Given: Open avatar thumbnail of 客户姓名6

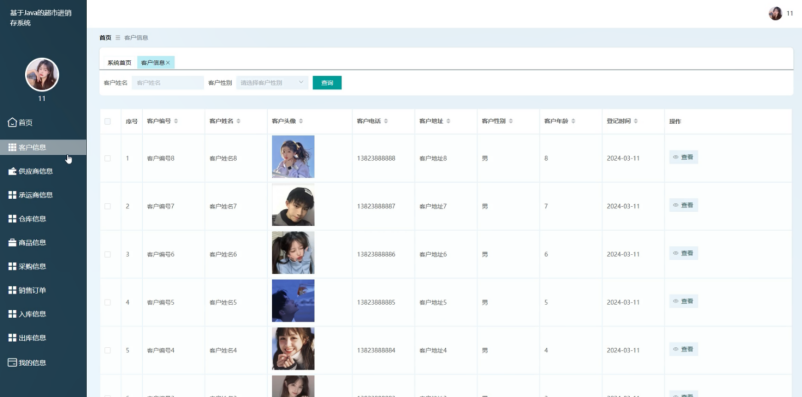Looking at the screenshot, I should [293, 253].
